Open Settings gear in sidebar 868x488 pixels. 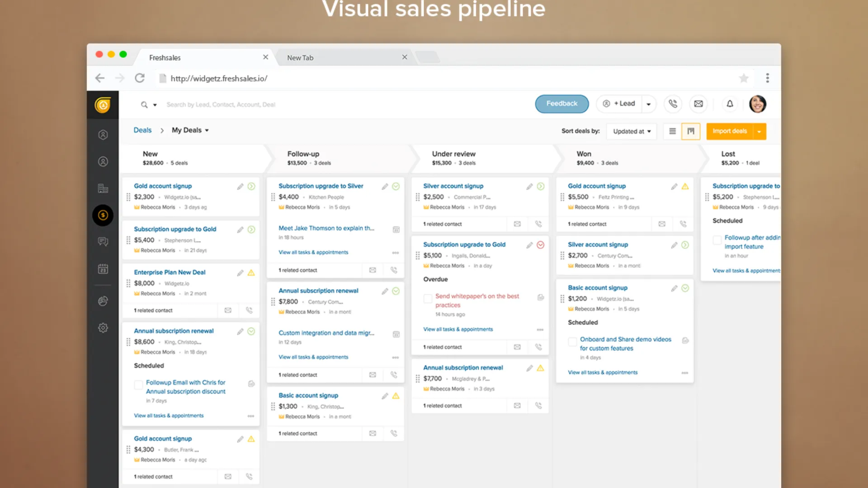[x=103, y=328]
